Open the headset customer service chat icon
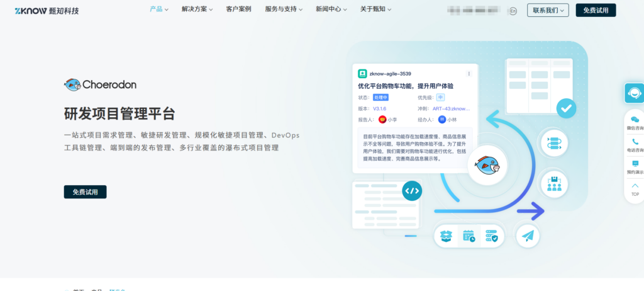This screenshot has height=291, width=644. tap(634, 93)
